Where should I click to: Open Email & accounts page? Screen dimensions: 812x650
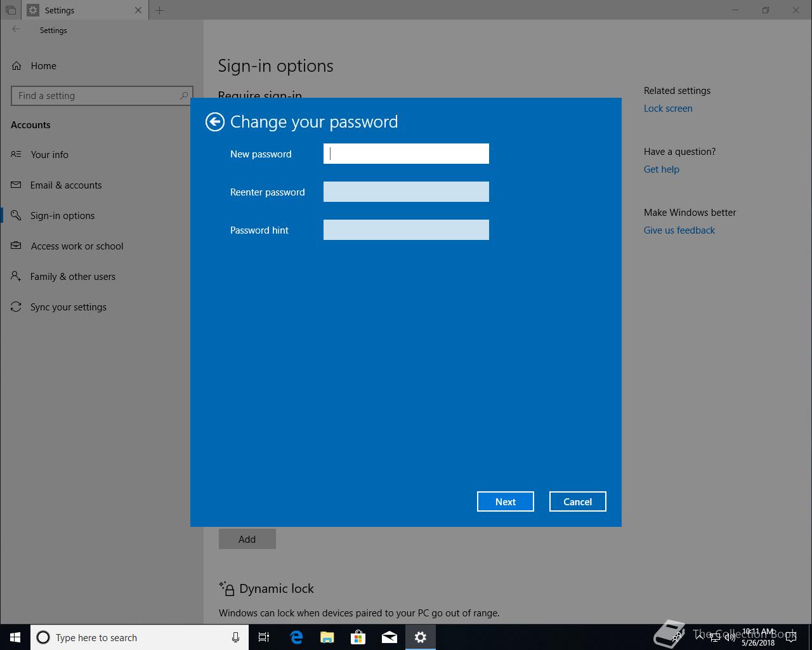coord(101,185)
